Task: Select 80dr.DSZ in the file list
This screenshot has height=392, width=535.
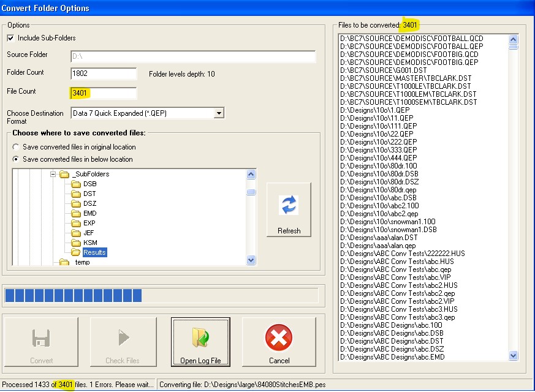Action: click(x=379, y=182)
